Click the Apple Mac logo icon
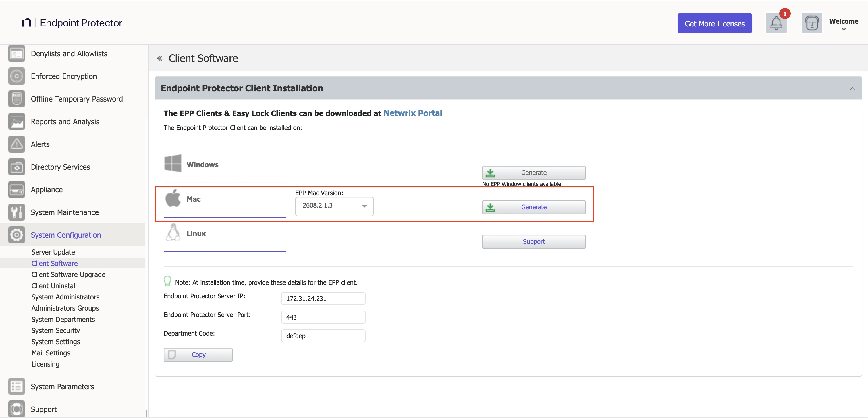The height and width of the screenshot is (418, 868). pos(173,198)
